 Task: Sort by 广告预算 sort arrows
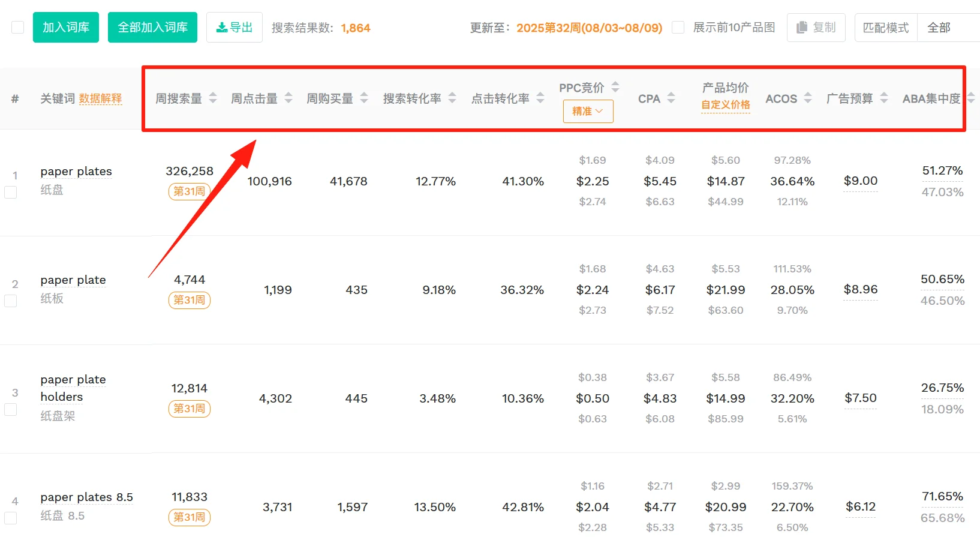tap(884, 98)
